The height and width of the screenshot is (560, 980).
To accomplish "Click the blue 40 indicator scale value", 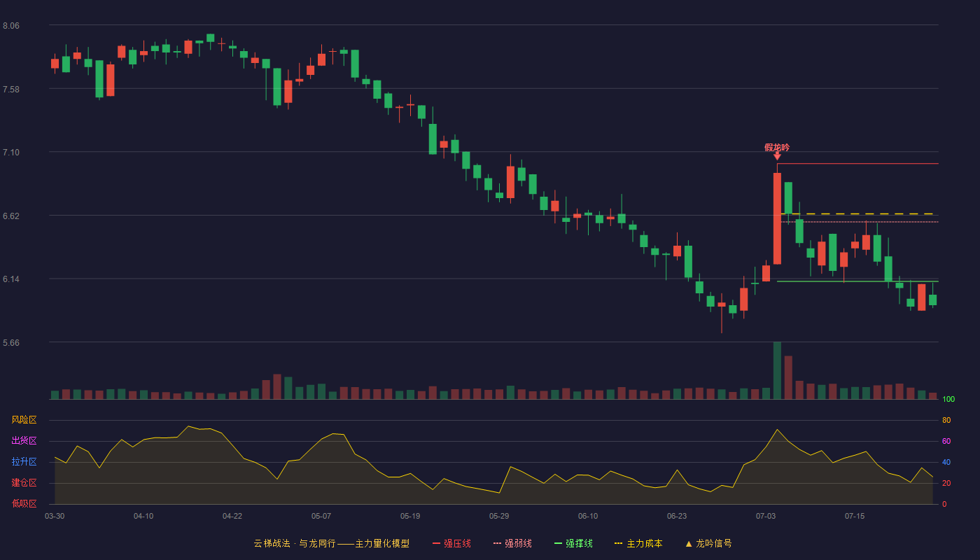I will click(946, 462).
